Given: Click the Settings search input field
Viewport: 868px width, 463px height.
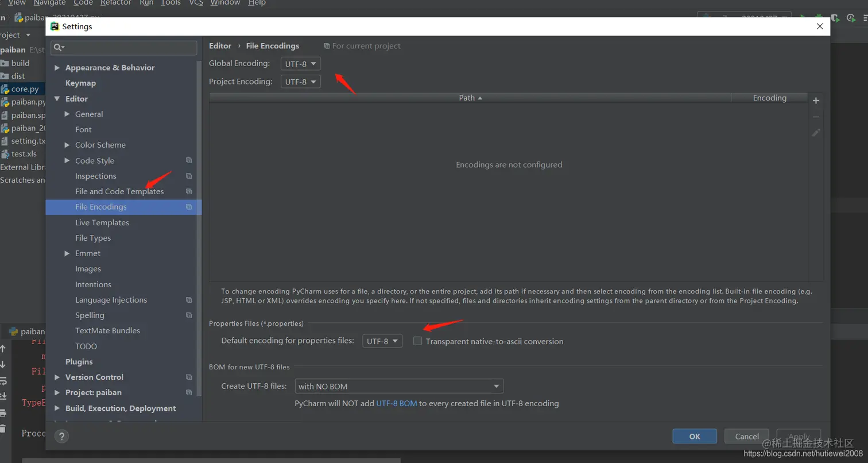Looking at the screenshot, I should pos(124,47).
